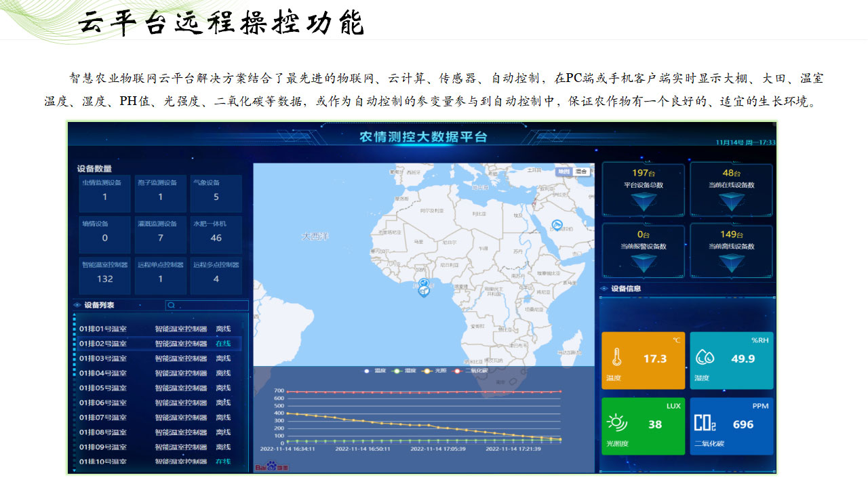Open the 灌溉监测设备 count card
The image size is (868, 488).
(161, 235)
